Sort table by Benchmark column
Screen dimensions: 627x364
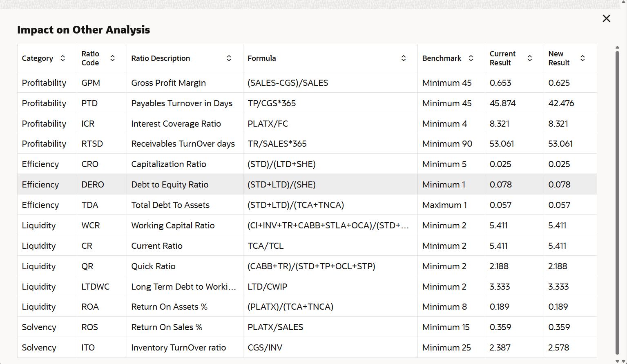click(x=471, y=58)
